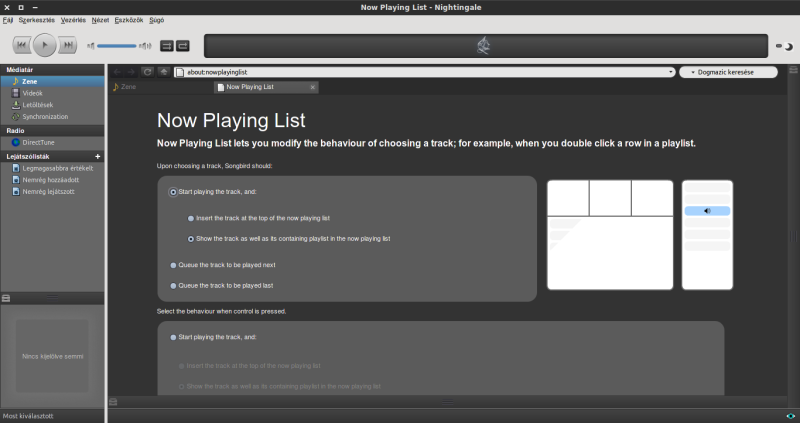
Task: Click the Dogmazic keresése search field
Action: 728,72
